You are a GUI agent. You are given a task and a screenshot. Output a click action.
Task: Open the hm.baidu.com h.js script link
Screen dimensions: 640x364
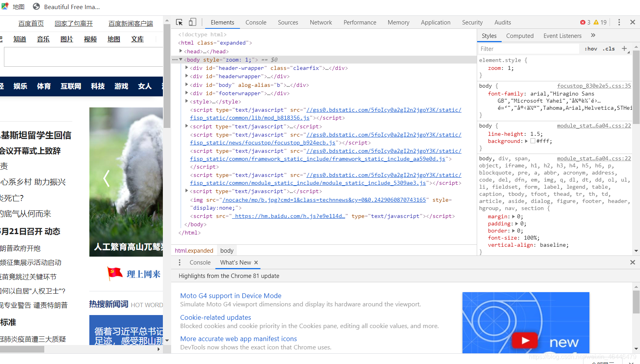coord(289,216)
